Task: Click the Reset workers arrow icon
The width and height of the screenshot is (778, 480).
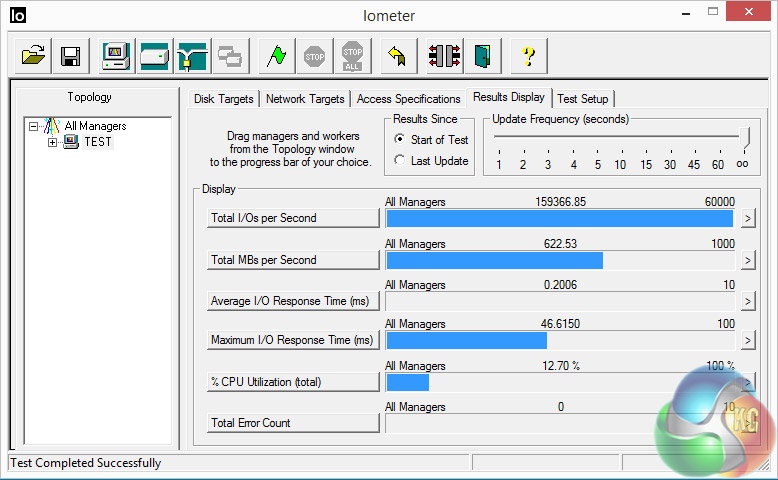Action: tap(398, 56)
